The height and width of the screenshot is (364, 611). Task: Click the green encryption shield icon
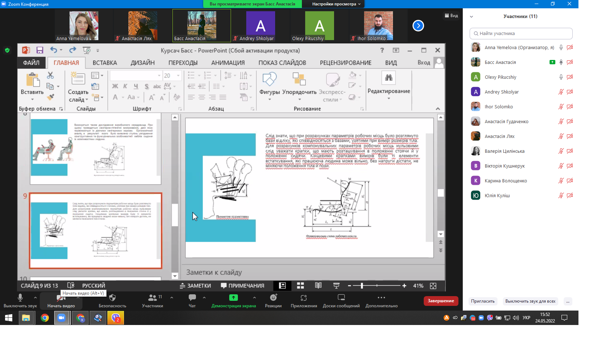coord(7,50)
